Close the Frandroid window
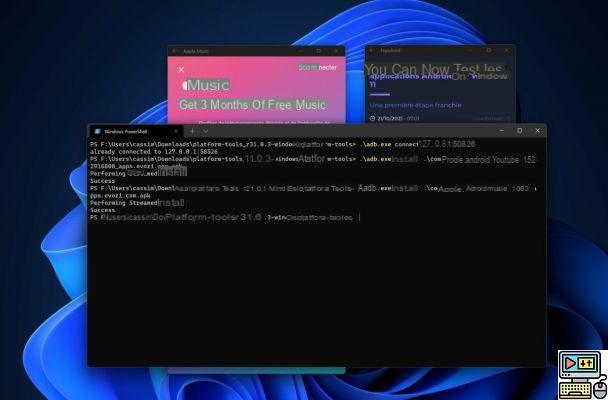608x400 pixels. [x=506, y=50]
